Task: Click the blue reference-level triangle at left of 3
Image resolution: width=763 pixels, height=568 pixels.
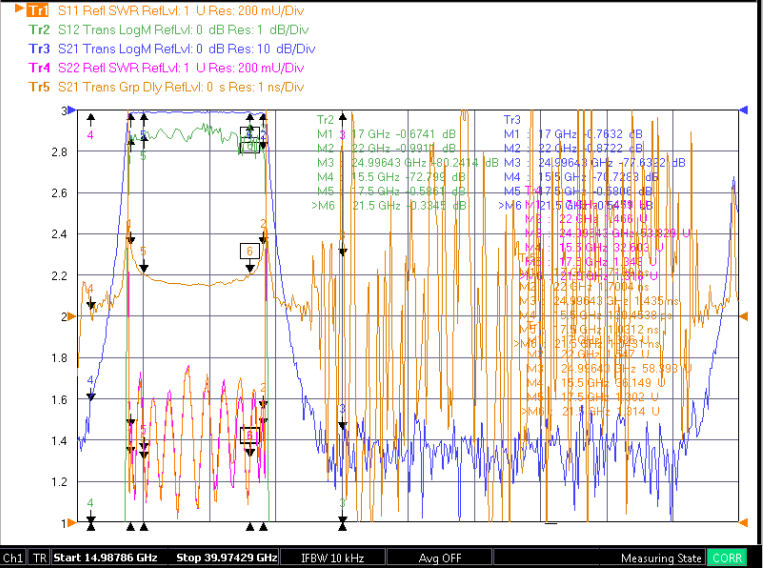Action: pos(72,110)
